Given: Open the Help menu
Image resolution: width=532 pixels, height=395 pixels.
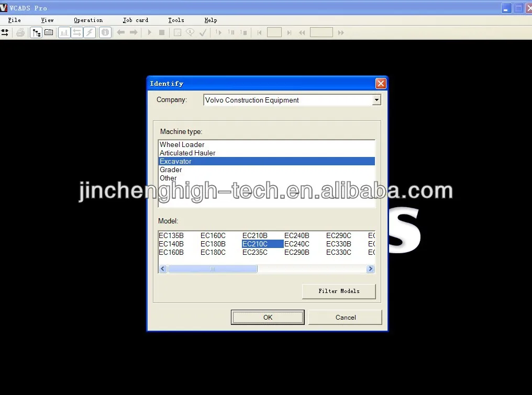Looking at the screenshot, I should 210,20.
